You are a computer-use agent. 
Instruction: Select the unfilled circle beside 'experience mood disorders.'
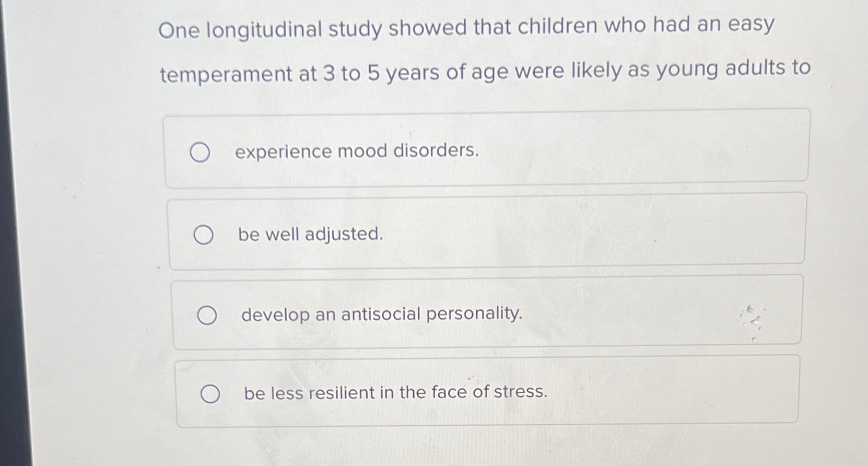[201, 152]
